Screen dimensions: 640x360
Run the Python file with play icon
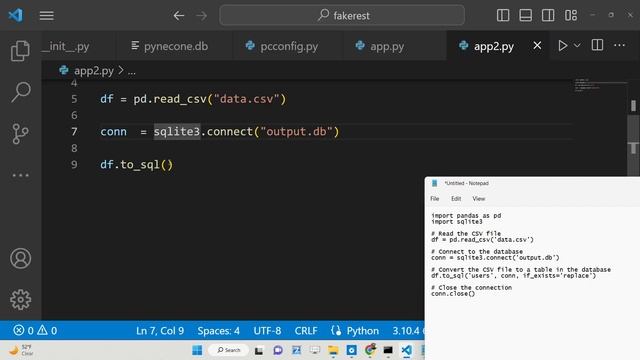click(x=562, y=46)
